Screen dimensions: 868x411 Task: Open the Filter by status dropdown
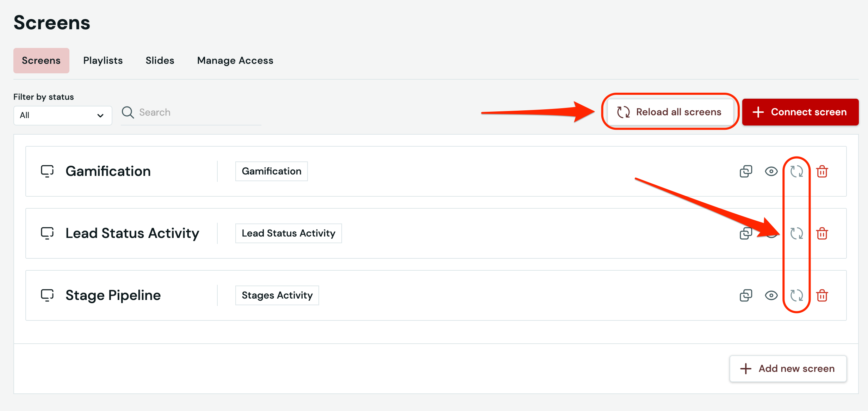[x=62, y=115]
